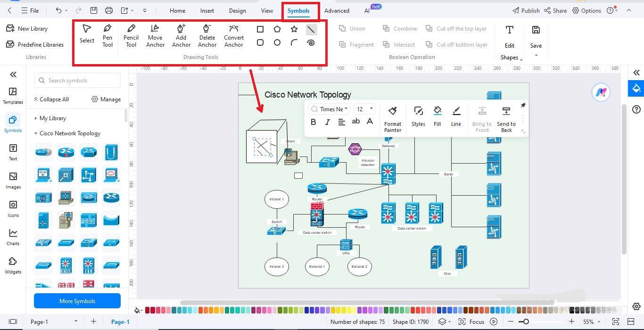Send selection to back

pyautogui.click(x=506, y=119)
